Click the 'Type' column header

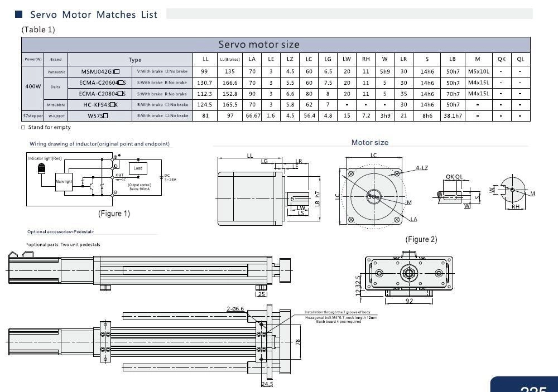(x=135, y=60)
